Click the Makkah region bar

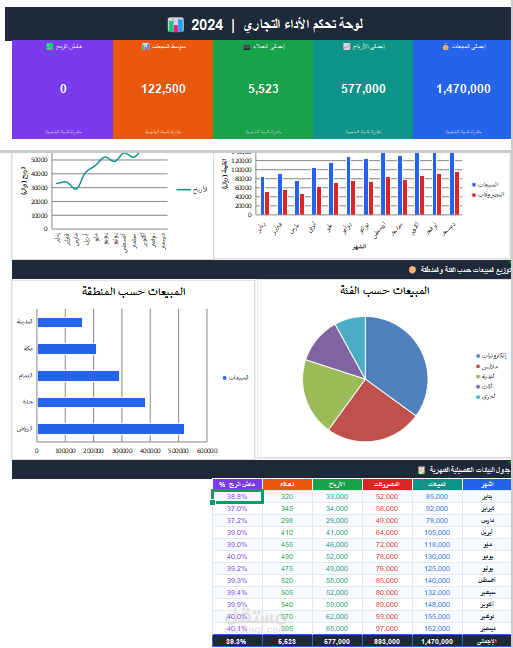pyautogui.click(x=67, y=349)
